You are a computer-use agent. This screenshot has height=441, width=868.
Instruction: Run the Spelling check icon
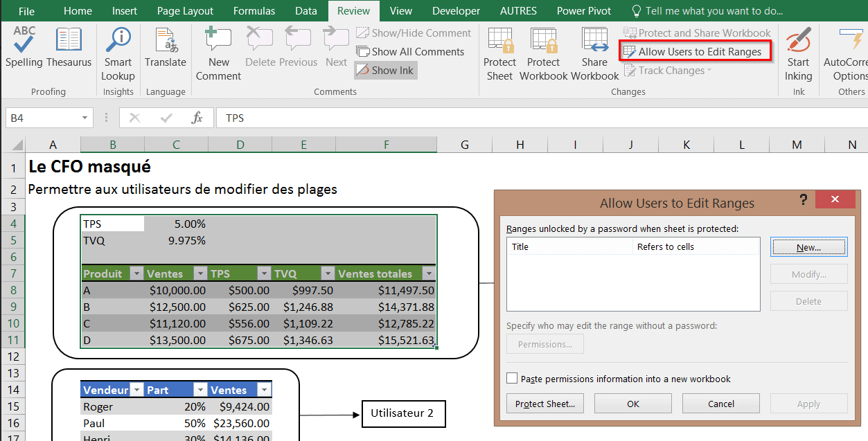[x=24, y=47]
